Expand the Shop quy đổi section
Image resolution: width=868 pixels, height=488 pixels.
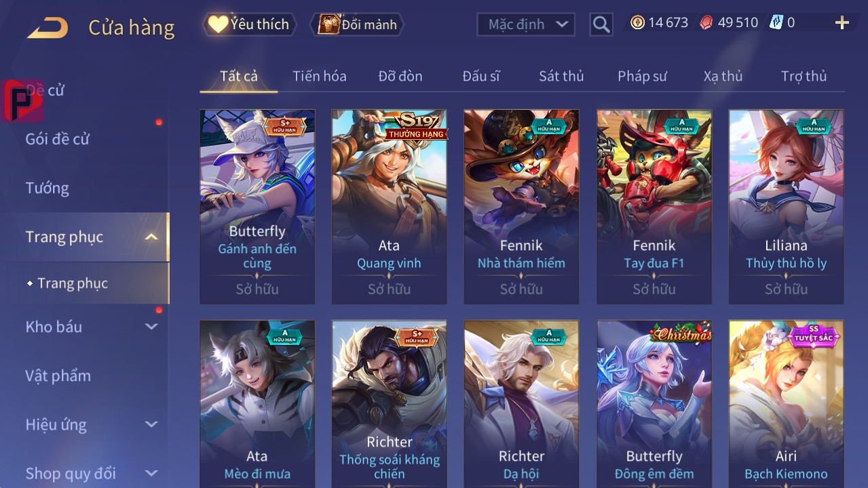151,473
